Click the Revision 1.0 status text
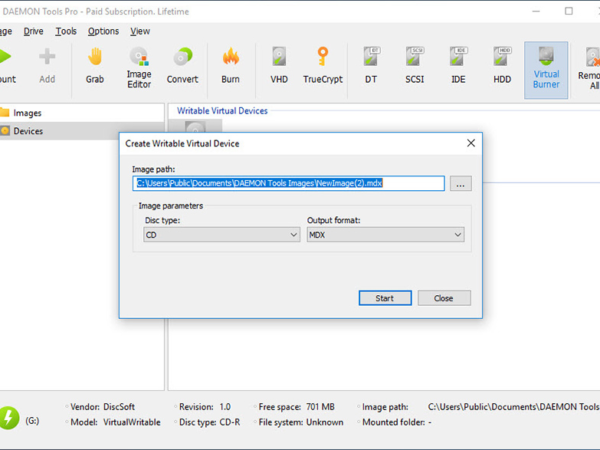 [x=205, y=407]
